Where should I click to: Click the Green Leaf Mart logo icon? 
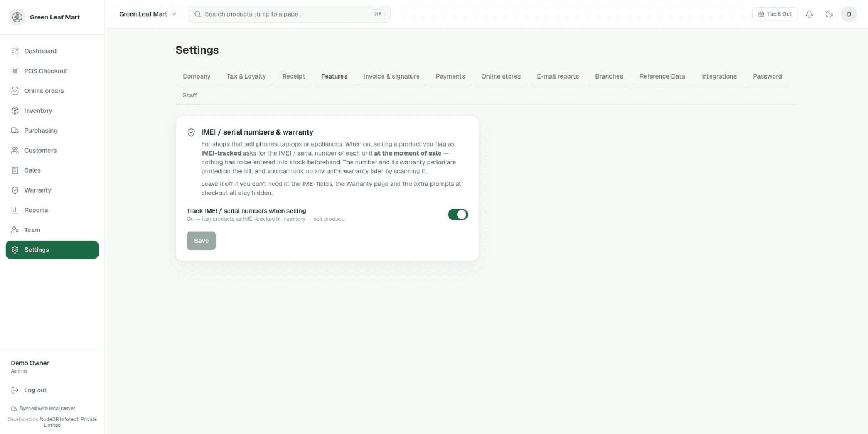click(x=17, y=17)
